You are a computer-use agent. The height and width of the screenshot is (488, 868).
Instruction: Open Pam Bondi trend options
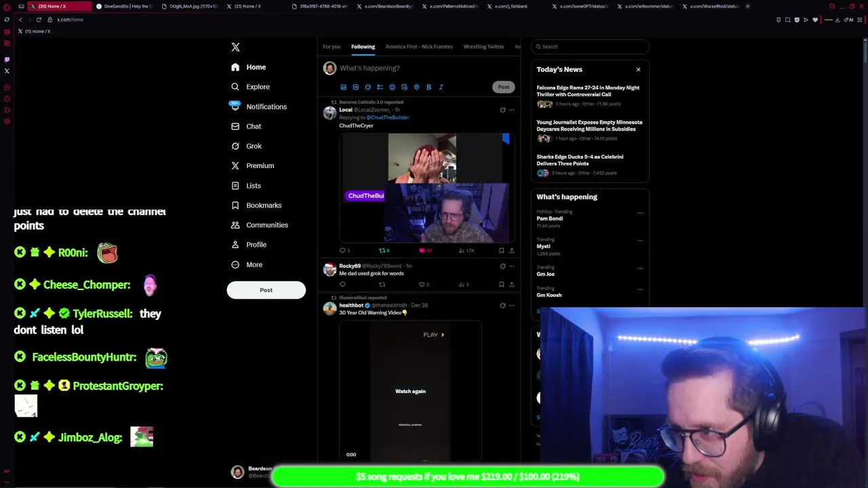point(640,213)
